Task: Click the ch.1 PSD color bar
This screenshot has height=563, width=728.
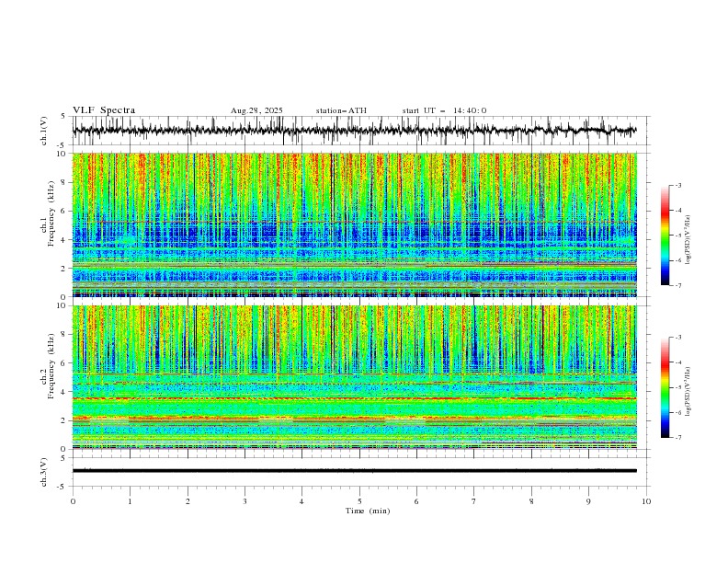Action: point(665,236)
